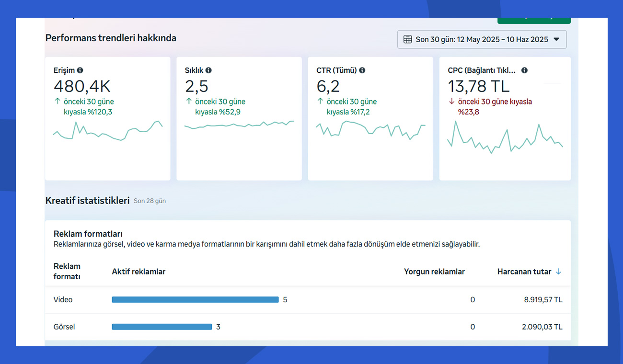The image size is (623, 364).
Task: Open the CTR (Tümü) info tooltip icon
Action: (362, 70)
